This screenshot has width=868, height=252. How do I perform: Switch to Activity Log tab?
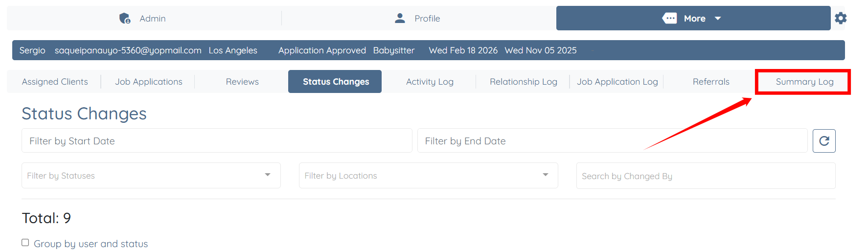(430, 82)
